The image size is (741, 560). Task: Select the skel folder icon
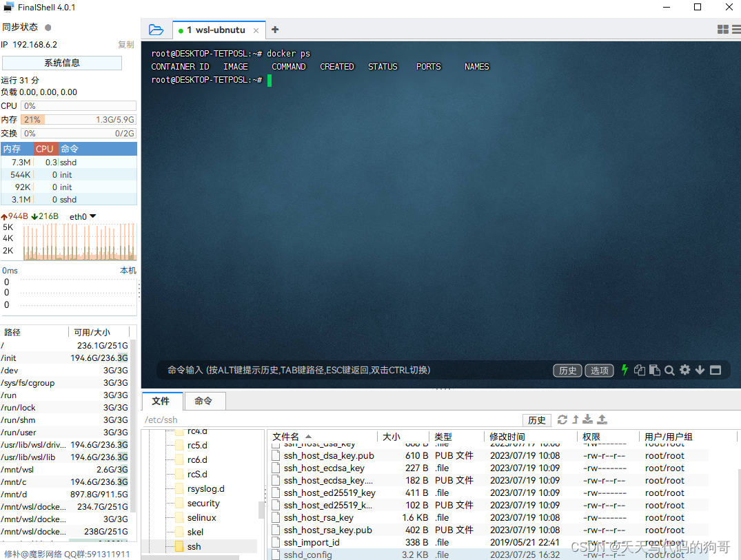(179, 532)
